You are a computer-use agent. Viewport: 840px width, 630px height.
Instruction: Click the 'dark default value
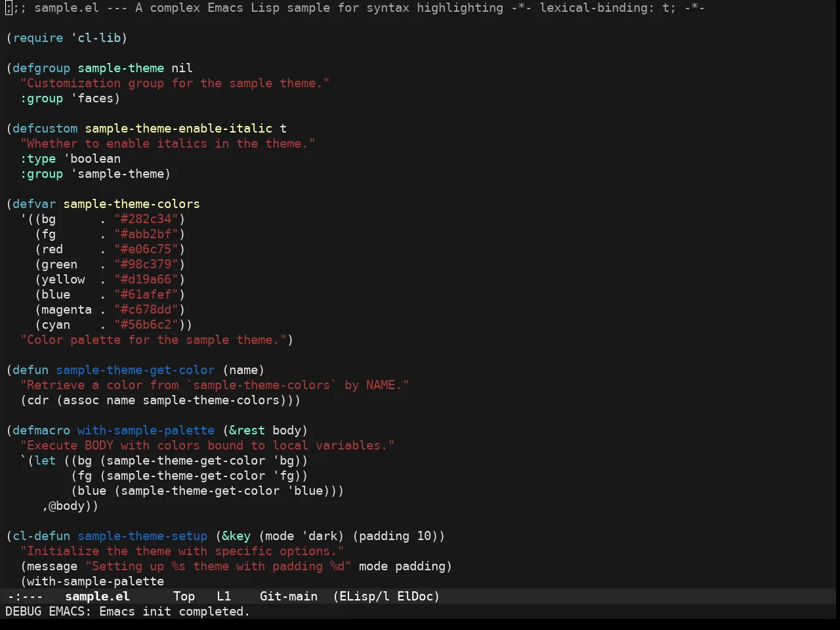pos(319,535)
